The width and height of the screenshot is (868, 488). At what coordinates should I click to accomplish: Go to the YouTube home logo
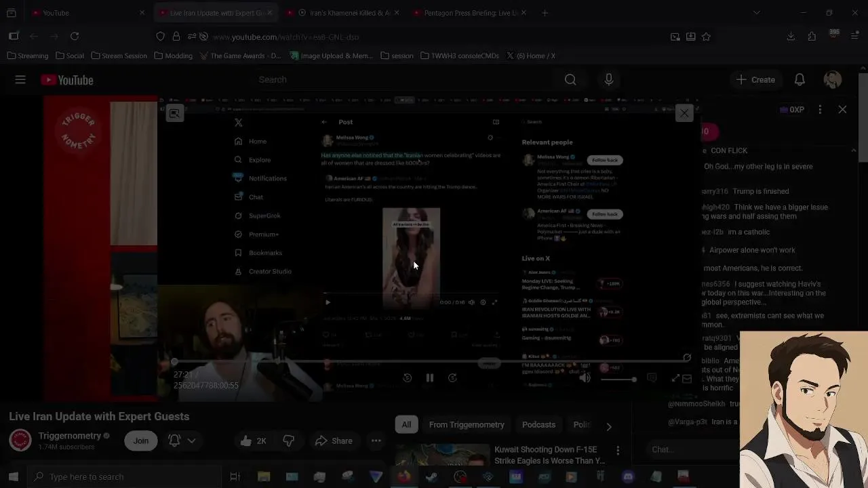[66, 80]
